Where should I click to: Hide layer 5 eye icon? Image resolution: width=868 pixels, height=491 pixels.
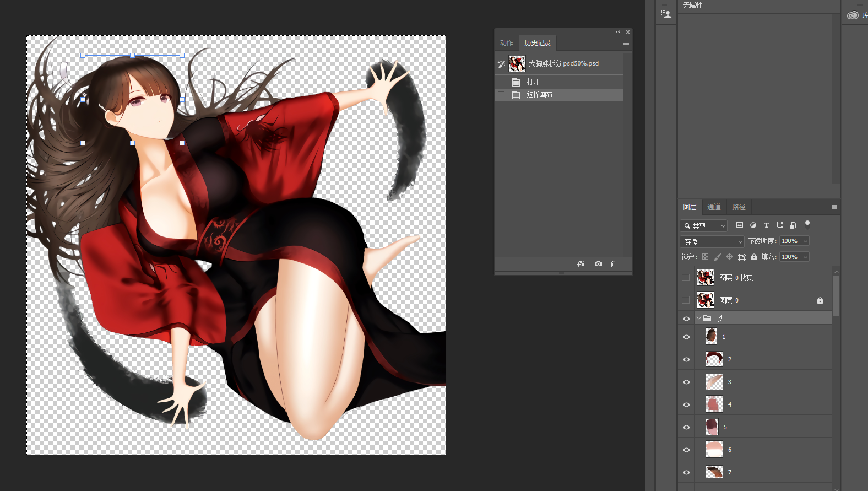pyautogui.click(x=686, y=427)
